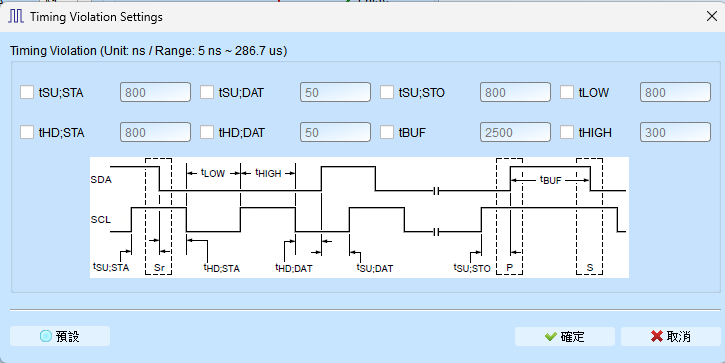Close the Timing Violation Settings dialog

tap(712, 16)
